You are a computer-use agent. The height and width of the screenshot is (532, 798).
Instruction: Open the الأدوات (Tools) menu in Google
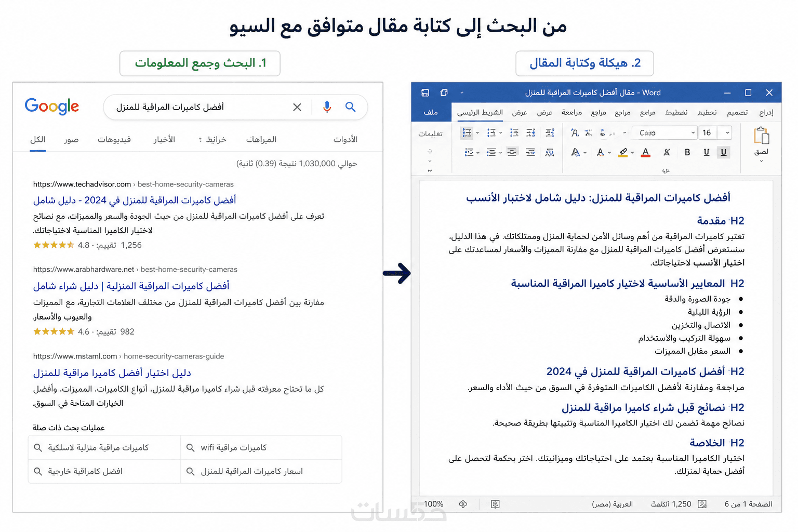click(345, 140)
